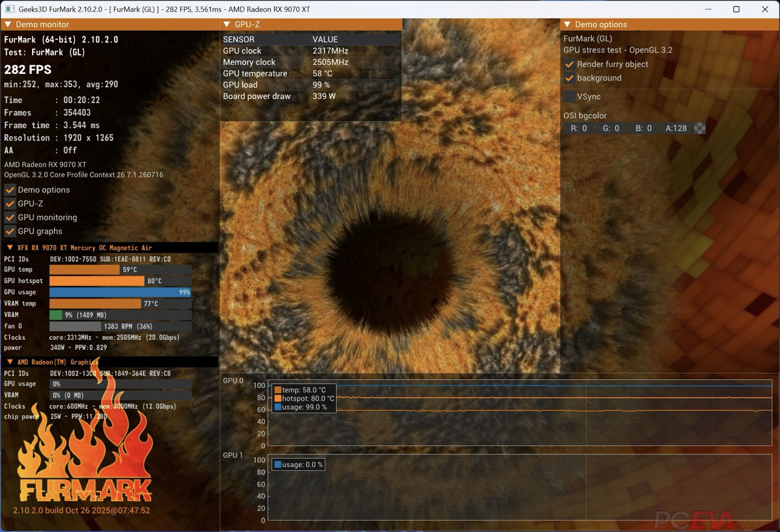Uncheck Demo options in Demo monitor
The width and height of the screenshot is (780, 532).
(x=10, y=190)
